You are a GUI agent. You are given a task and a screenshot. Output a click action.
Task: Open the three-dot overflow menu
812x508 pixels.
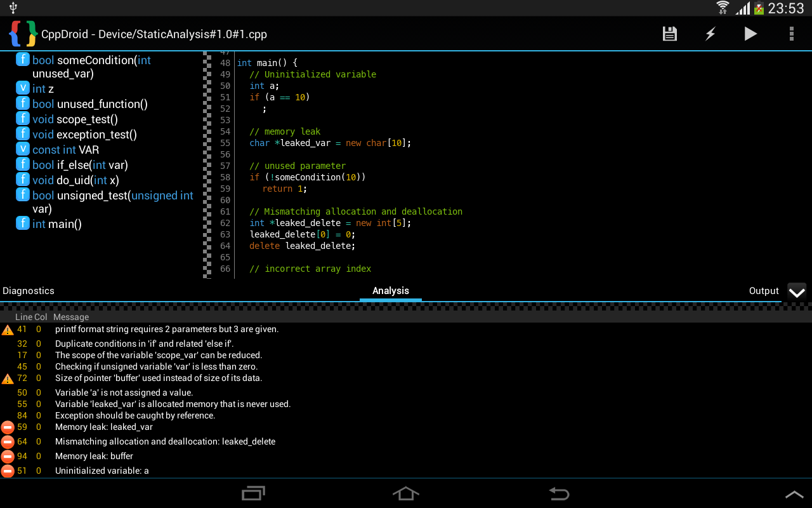[791, 34]
